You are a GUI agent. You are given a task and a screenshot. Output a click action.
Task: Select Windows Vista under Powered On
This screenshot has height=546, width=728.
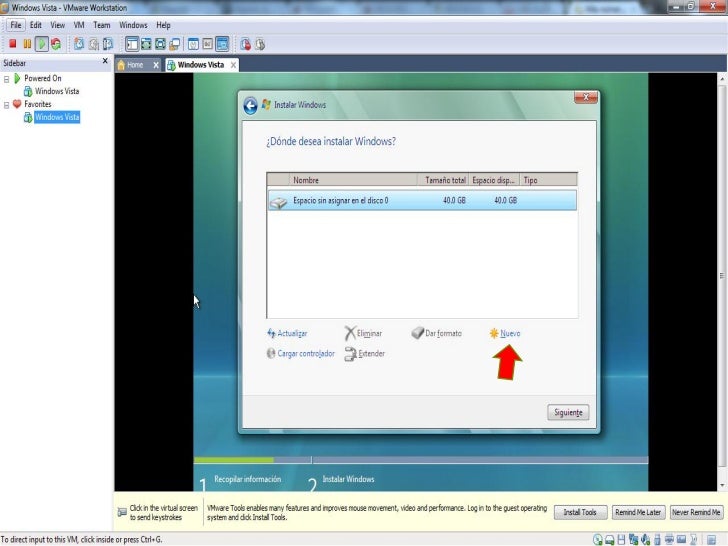57,91
